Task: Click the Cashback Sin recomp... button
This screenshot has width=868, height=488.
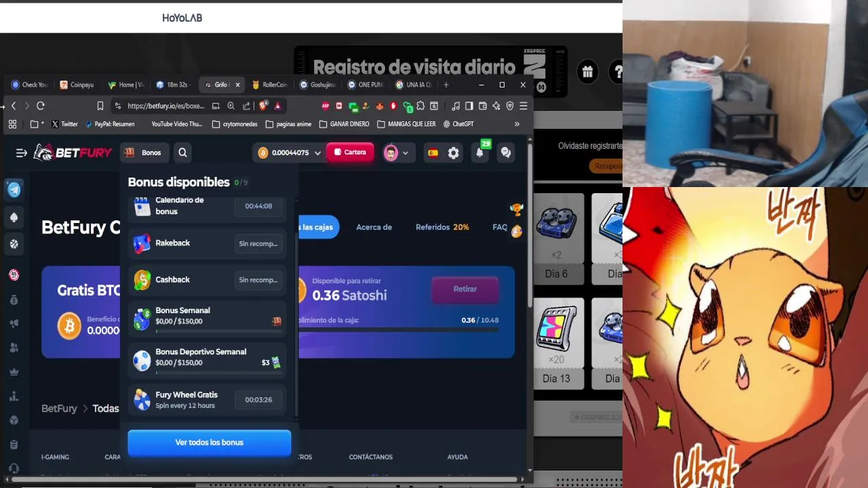Action: pyautogui.click(x=258, y=280)
